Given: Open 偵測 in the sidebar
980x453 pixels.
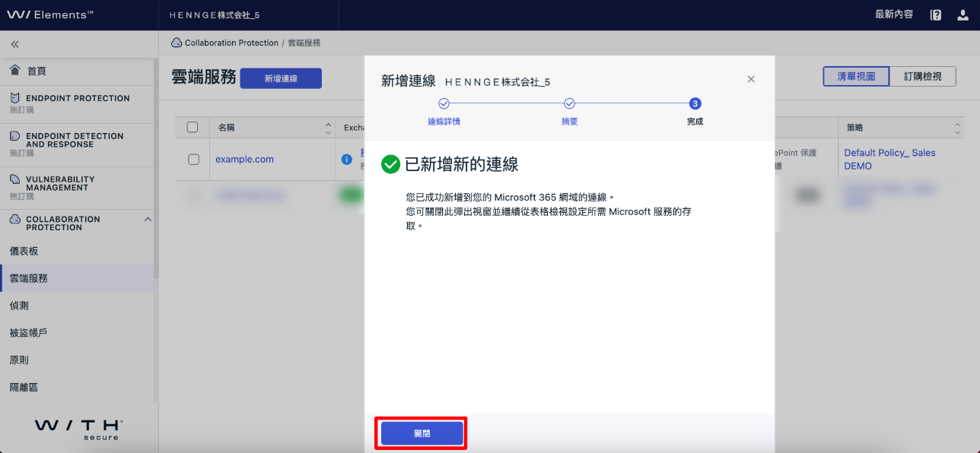Looking at the screenshot, I should [78, 306].
